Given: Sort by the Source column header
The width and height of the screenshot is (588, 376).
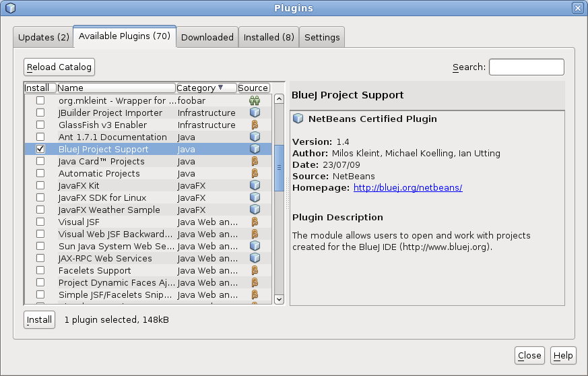Looking at the screenshot, I should coord(253,88).
